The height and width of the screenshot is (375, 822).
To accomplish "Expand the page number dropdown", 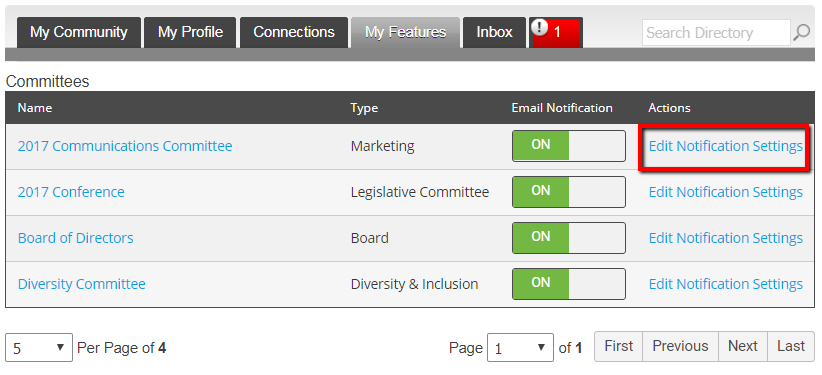I will [x=520, y=347].
